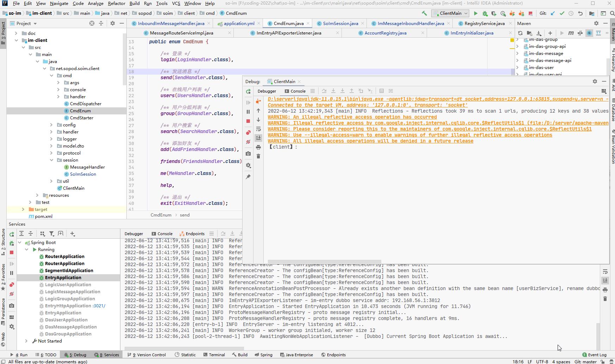Image resolution: width=615 pixels, height=364 pixels.
Task: Click Services add service plus icon
Action: click(73, 233)
